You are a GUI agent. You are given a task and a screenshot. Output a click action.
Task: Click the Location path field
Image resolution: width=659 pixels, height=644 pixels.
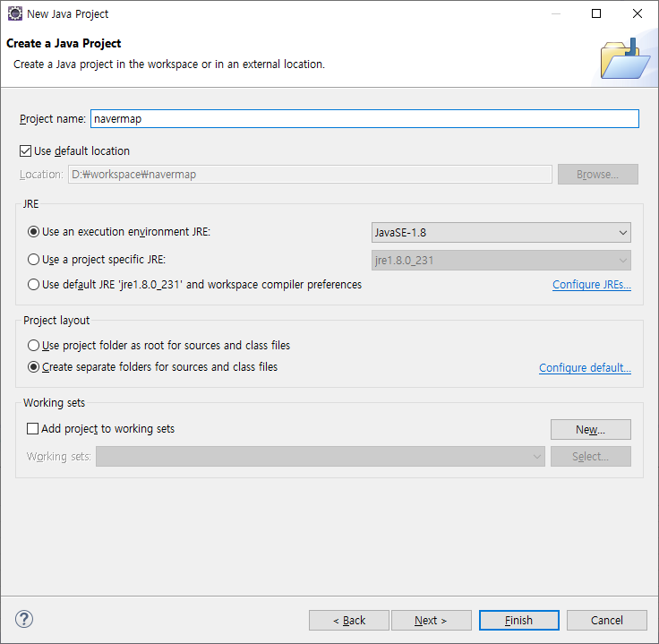[310, 174]
